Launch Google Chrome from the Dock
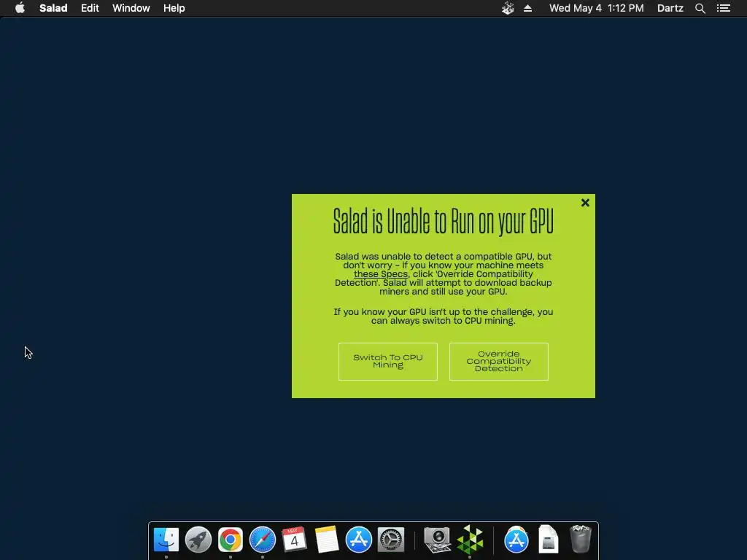 (231, 540)
